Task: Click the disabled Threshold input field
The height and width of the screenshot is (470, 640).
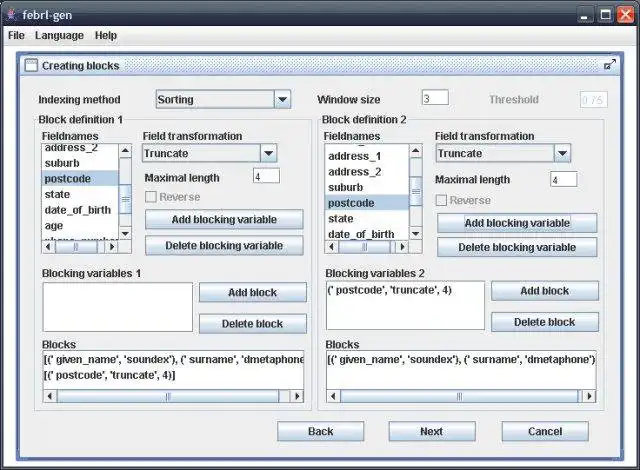Action: 593,100
